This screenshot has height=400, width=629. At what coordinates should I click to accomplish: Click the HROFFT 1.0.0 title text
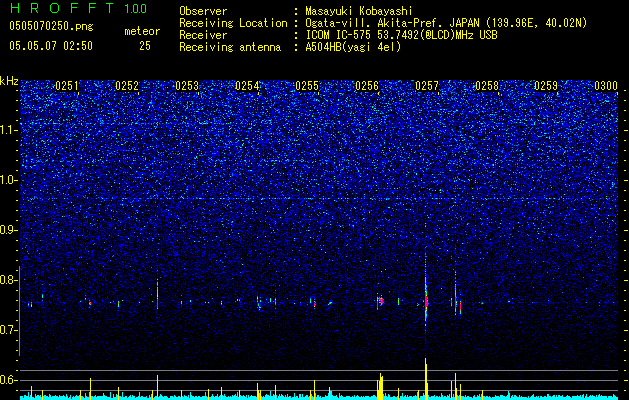[x=78, y=8]
